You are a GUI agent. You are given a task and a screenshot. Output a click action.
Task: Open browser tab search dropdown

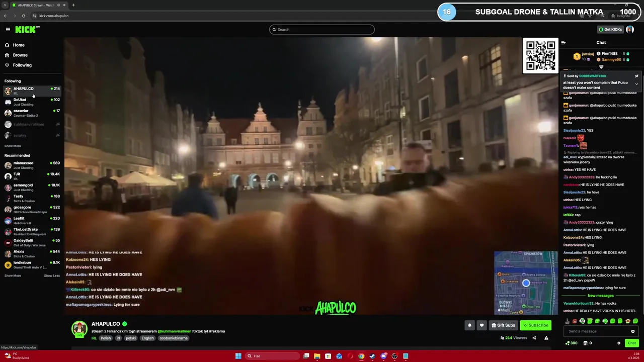pyautogui.click(x=5, y=5)
